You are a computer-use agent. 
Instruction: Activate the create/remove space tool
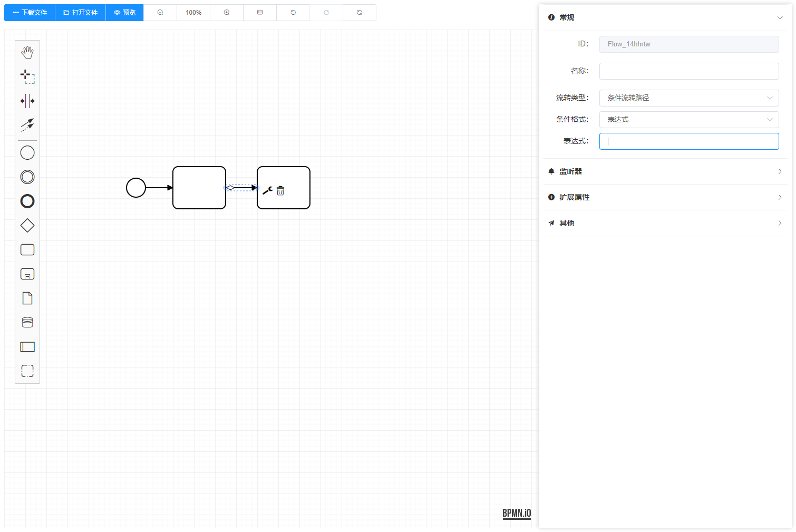[x=27, y=101]
